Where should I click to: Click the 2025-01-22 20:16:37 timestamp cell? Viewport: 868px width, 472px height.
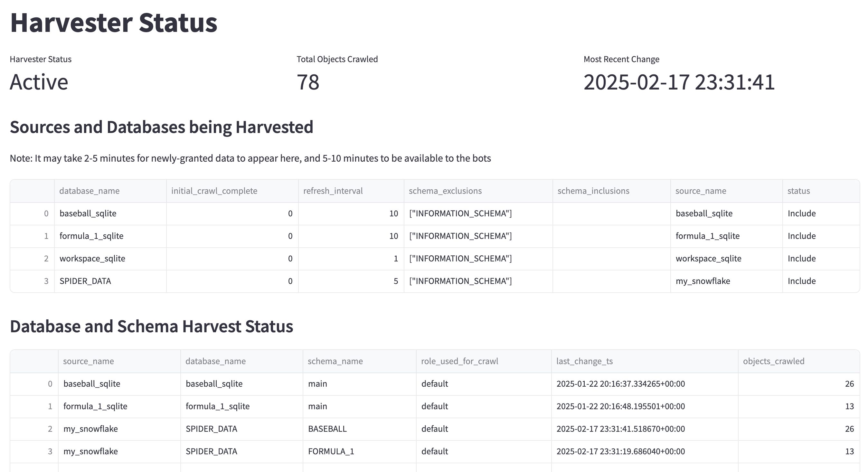pos(620,384)
